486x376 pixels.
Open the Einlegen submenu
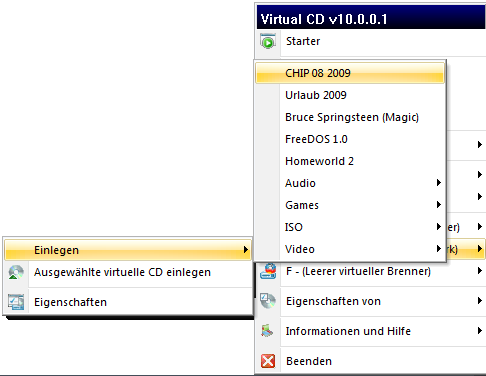click(x=128, y=250)
